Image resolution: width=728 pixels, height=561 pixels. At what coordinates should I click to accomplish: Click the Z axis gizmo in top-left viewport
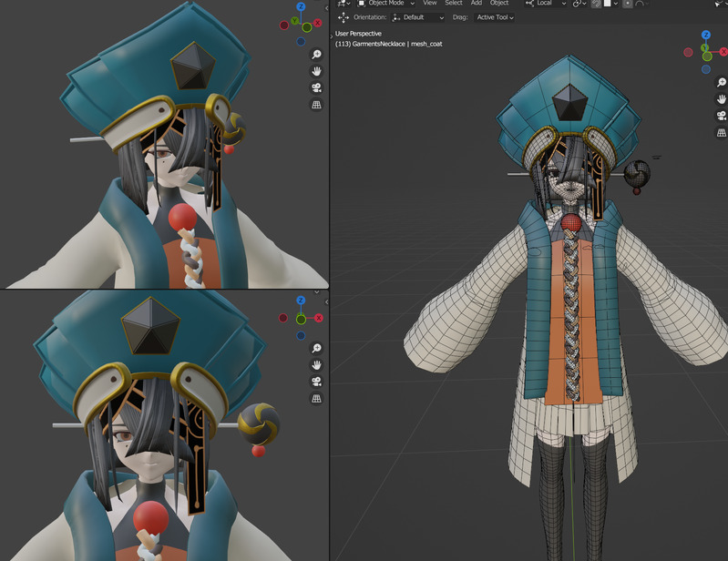coord(301,6)
